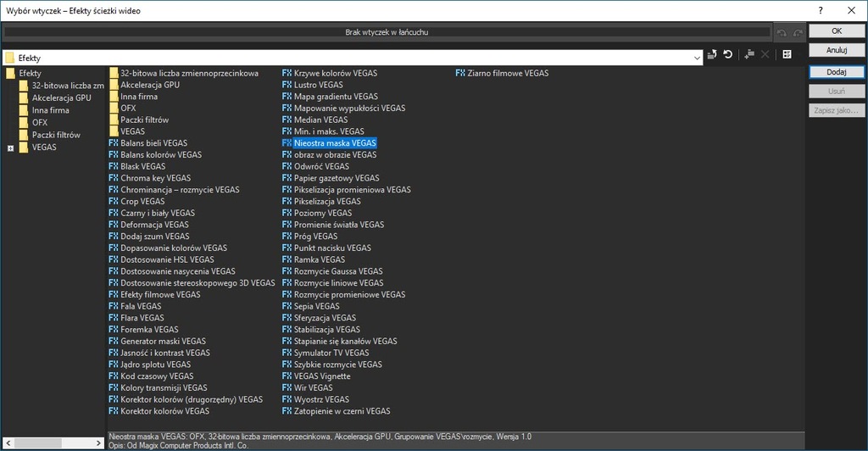Click the OK button
868x451 pixels.
coord(837,31)
